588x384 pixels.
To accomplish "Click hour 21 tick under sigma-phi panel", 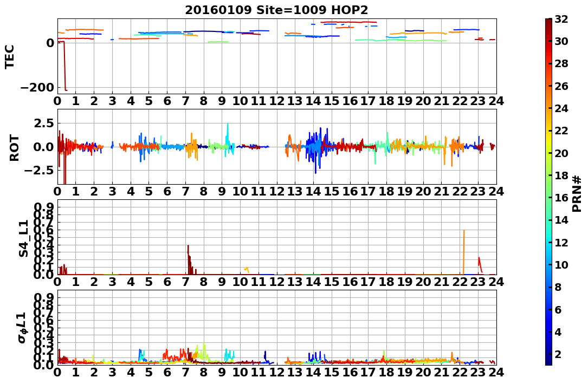I will 442,372.
